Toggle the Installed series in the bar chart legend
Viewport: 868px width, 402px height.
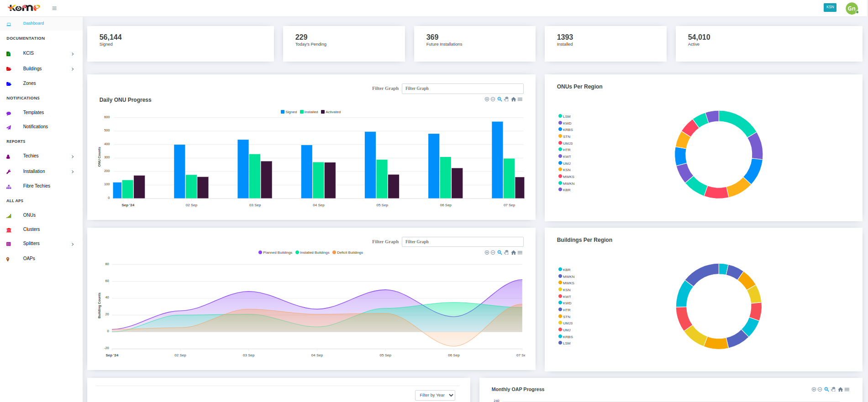click(x=309, y=112)
